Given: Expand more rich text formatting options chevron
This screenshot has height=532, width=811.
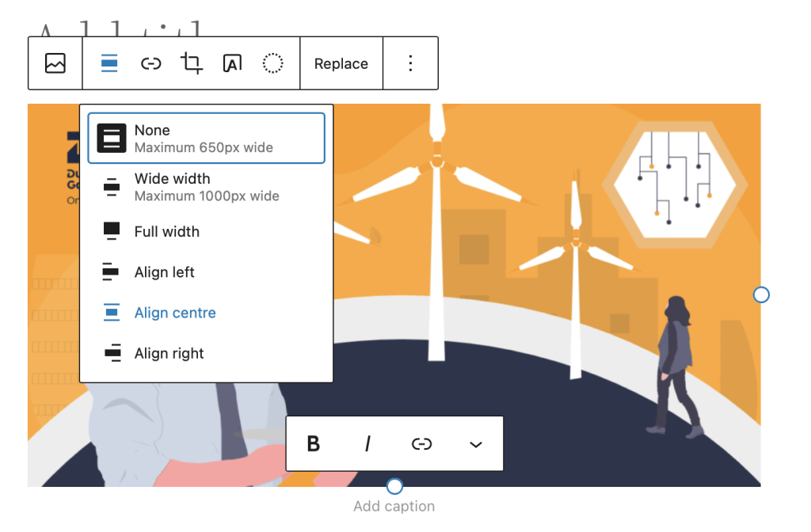Looking at the screenshot, I should [x=475, y=443].
